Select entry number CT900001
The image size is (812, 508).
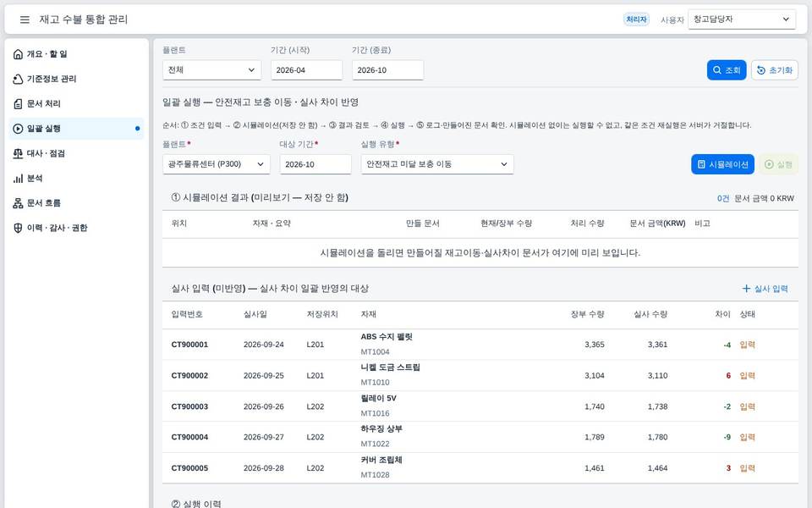[x=189, y=345]
